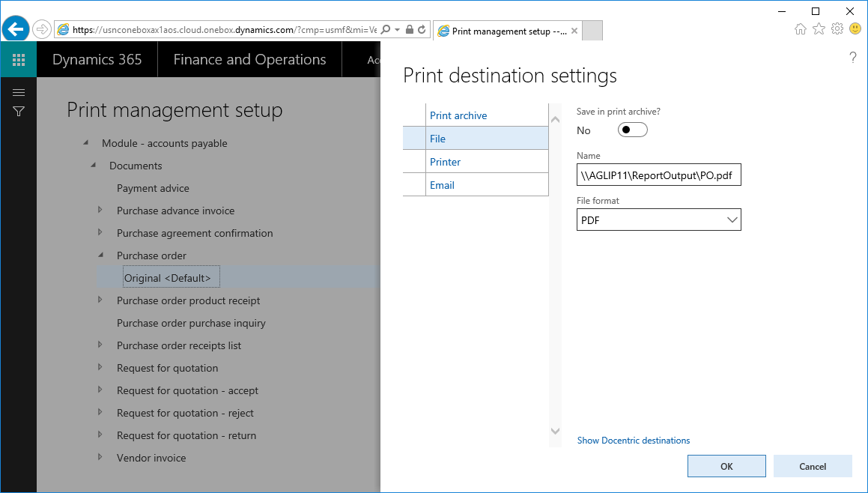
Task: Click Dynamics 365 header link
Action: tap(97, 59)
